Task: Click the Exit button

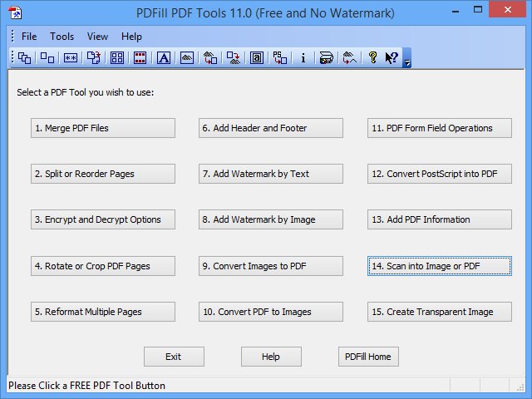Action: [x=174, y=357]
